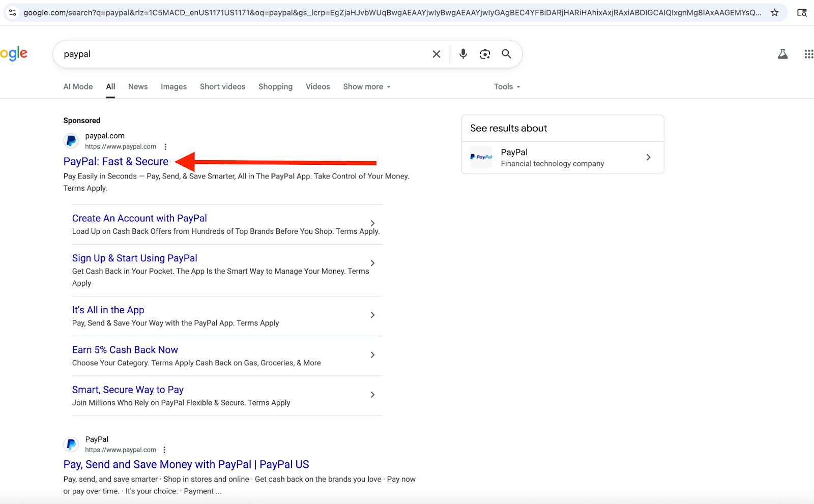Click PayPal site name in organic result

[97, 439]
